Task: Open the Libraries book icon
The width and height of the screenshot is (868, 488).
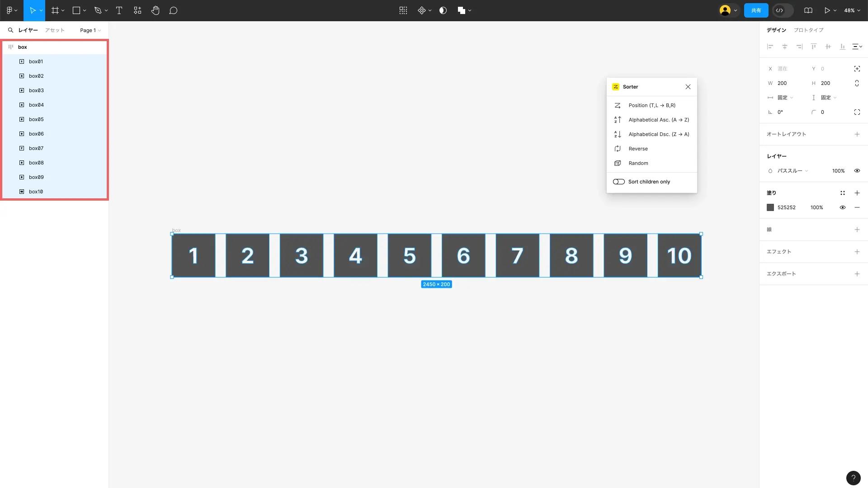Action: point(808,10)
